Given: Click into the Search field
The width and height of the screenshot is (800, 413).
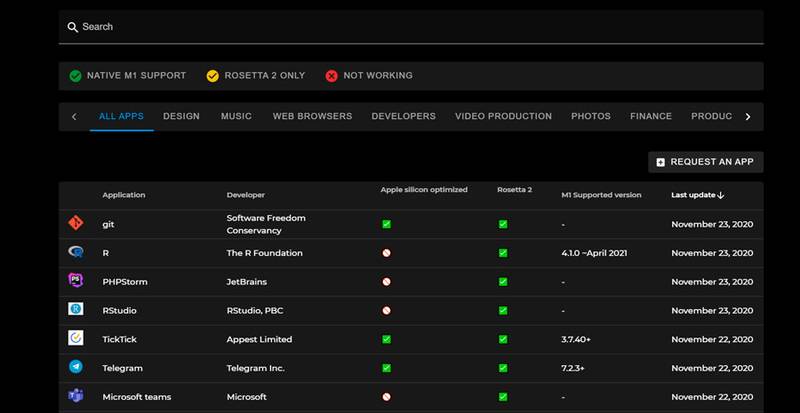Looking at the screenshot, I should 411,27.
